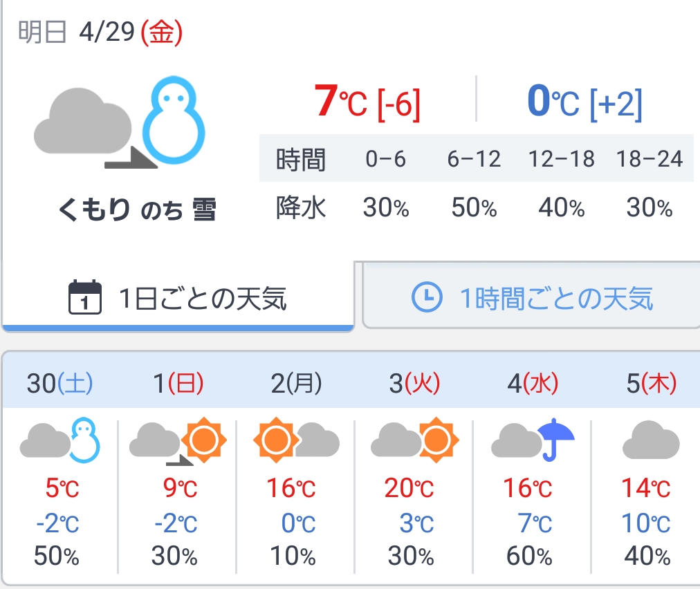Click Monday 2's sunny and cloudy icon
Viewport: 700px width, 589px height.
click(x=296, y=439)
